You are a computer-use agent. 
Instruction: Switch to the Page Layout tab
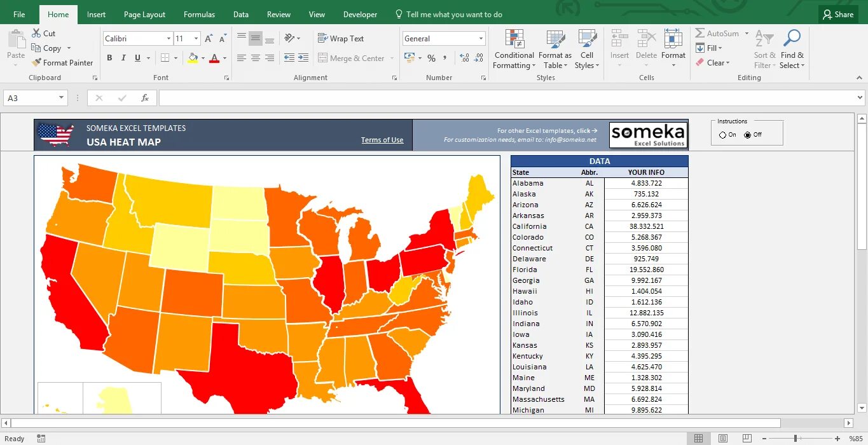[x=144, y=14]
